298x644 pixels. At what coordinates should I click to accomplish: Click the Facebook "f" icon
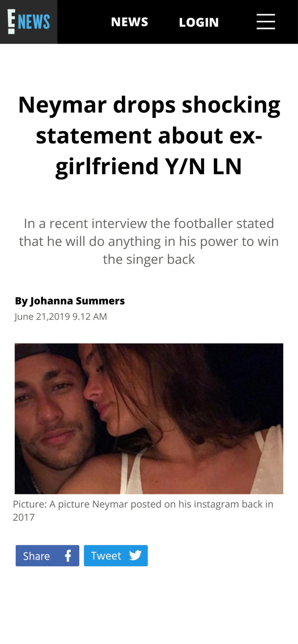(x=68, y=556)
